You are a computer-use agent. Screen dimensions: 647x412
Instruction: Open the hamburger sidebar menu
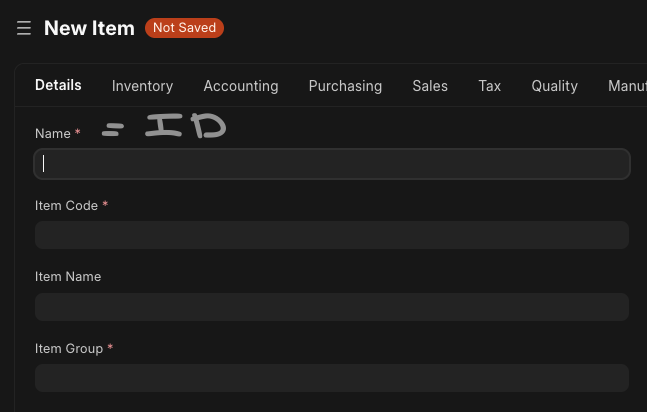(x=24, y=28)
